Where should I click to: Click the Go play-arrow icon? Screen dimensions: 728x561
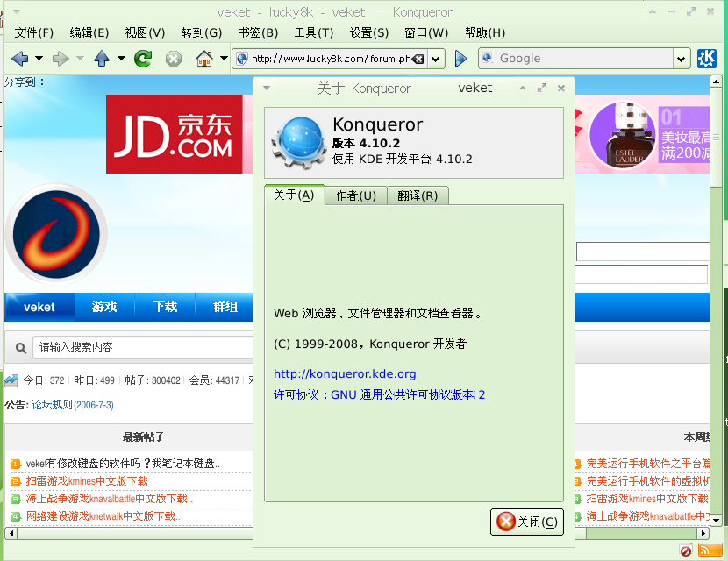pyautogui.click(x=460, y=59)
